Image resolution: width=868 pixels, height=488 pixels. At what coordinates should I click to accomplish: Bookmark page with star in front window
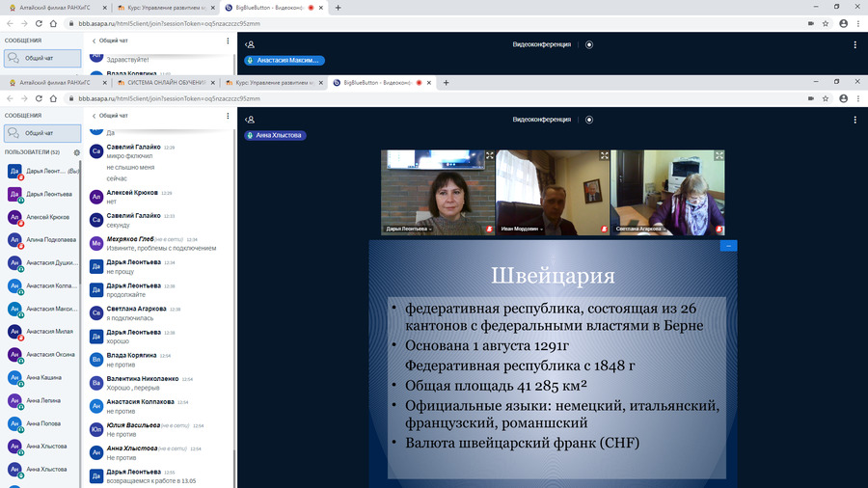pos(826,98)
